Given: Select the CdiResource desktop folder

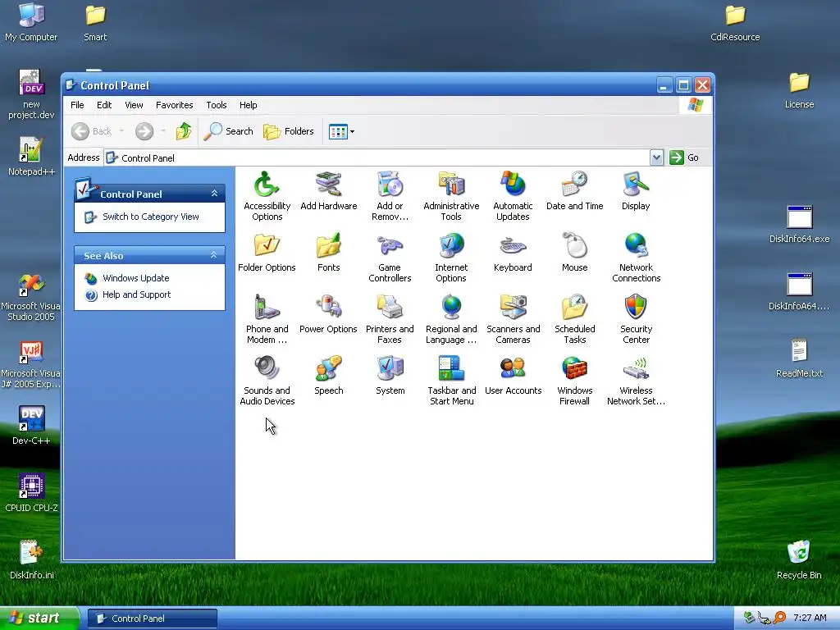Looking at the screenshot, I should (735, 22).
